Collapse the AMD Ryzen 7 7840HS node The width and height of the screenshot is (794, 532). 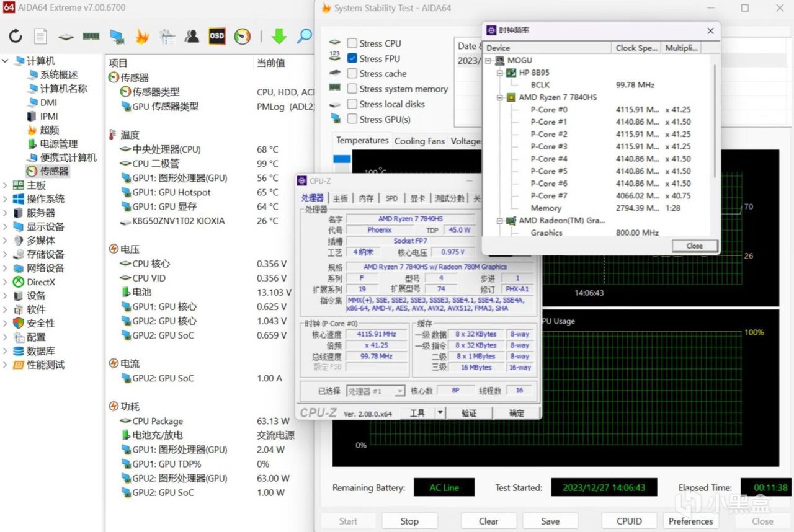click(500, 97)
